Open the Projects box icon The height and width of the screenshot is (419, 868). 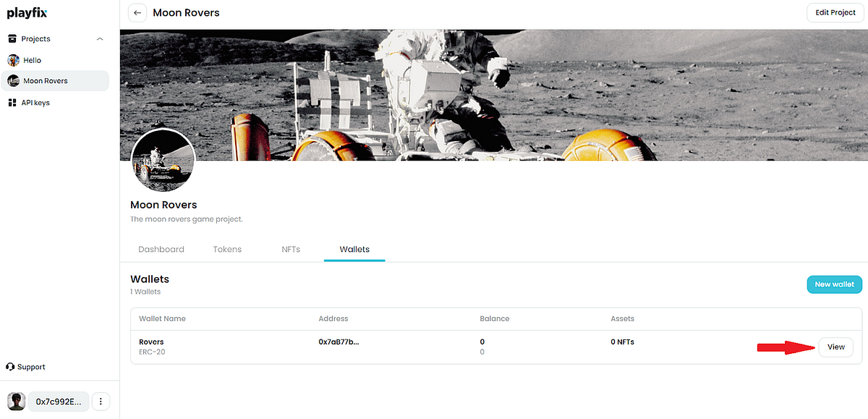[x=11, y=38]
